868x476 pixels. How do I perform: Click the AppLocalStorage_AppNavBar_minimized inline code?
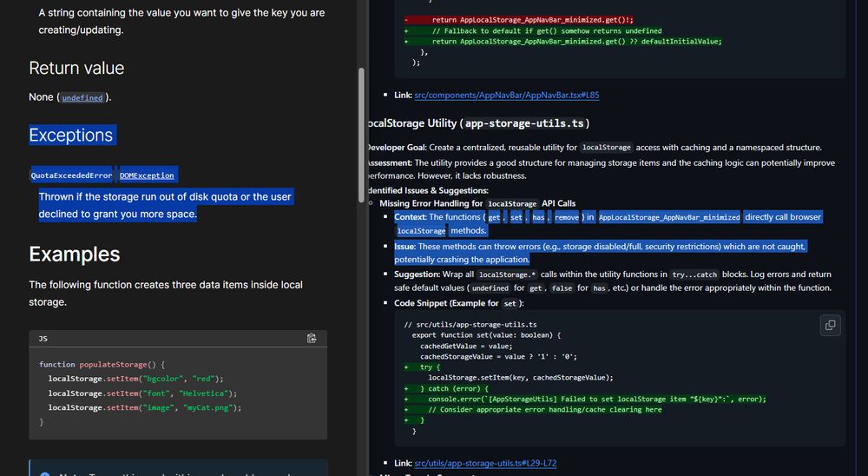(x=669, y=217)
